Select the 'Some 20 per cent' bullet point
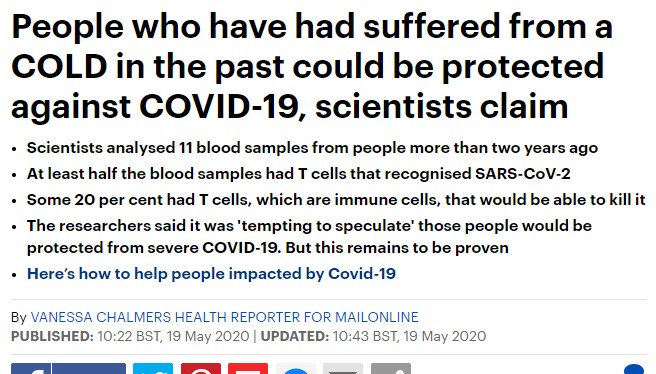Image resolution: width=656 pixels, height=374 pixels. (x=336, y=200)
